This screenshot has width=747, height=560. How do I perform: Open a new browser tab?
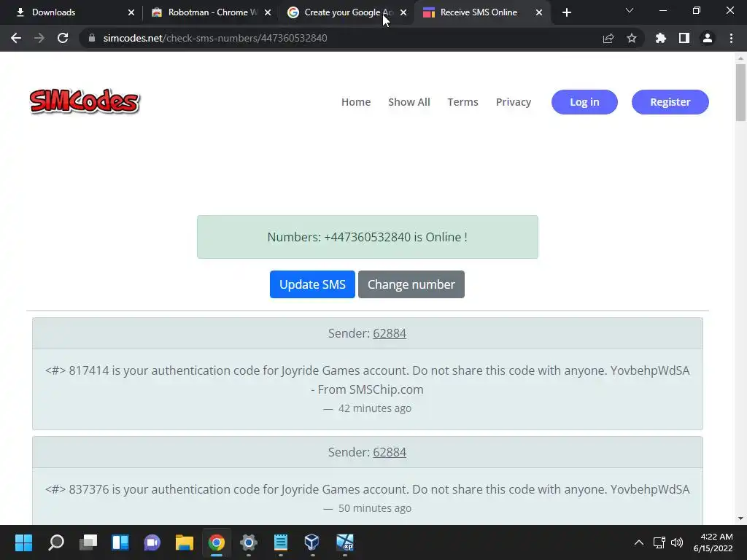pyautogui.click(x=566, y=12)
